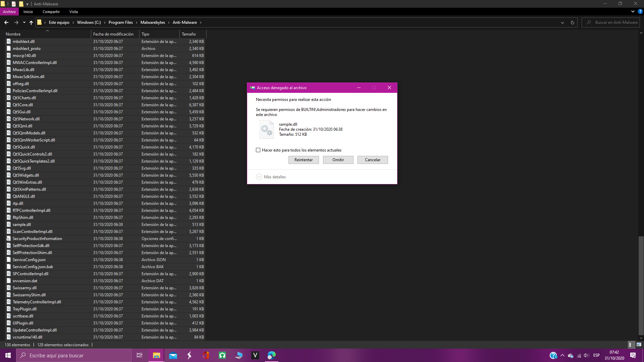
Task: Open the Explorer help question mark icon
Action: (x=640, y=11)
